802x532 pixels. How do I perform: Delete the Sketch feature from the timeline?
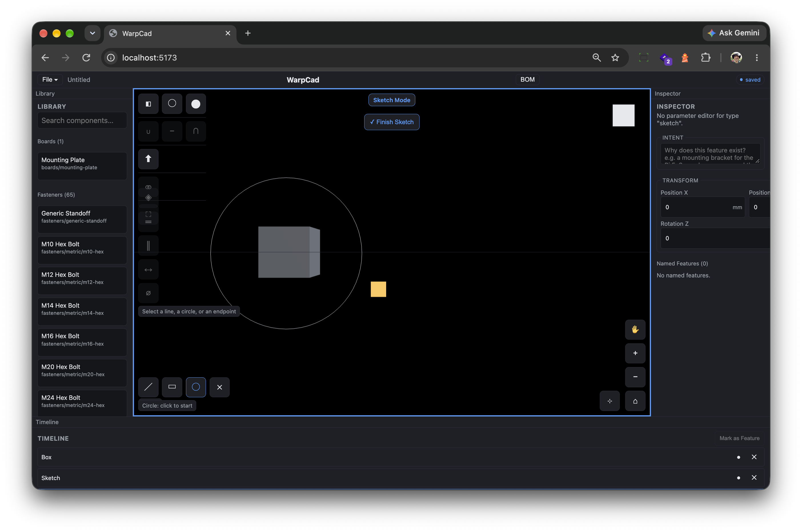(x=754, y=478)
